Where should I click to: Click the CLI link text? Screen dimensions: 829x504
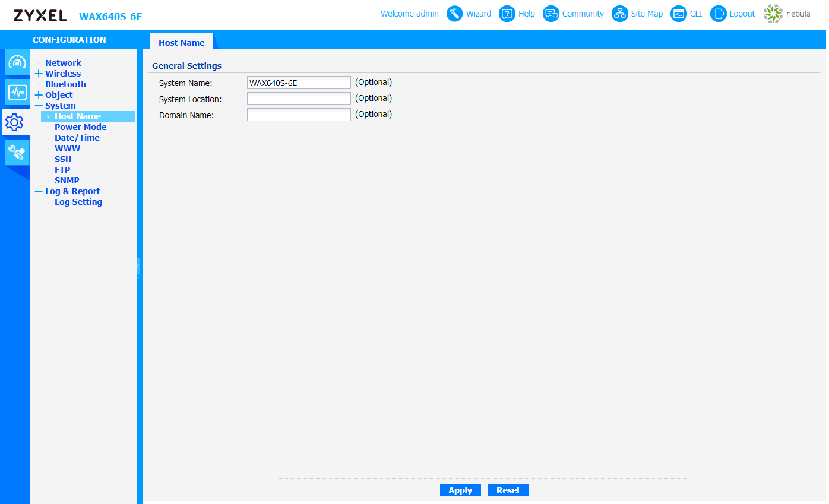[x=696, y=14]
